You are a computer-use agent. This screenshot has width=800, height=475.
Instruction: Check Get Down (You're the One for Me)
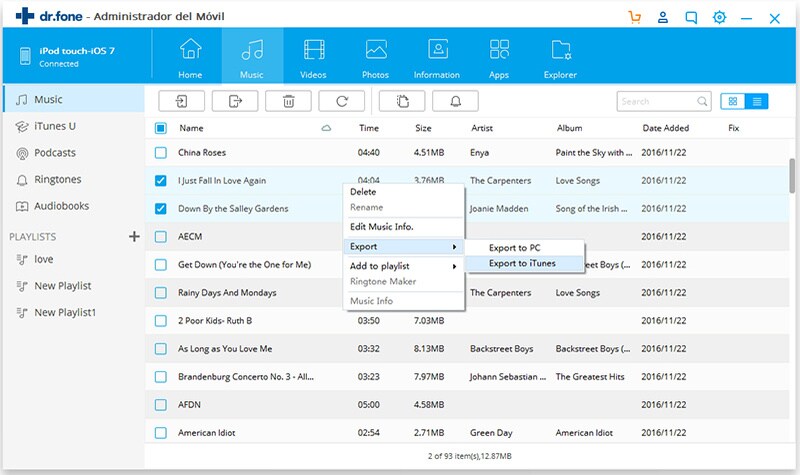[161, 265]
